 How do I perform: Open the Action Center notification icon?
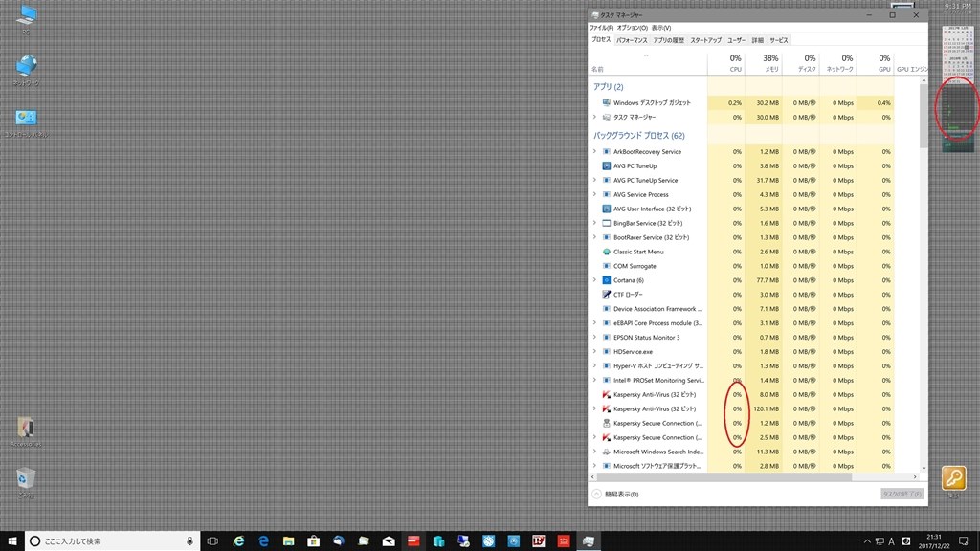point(963,541)
